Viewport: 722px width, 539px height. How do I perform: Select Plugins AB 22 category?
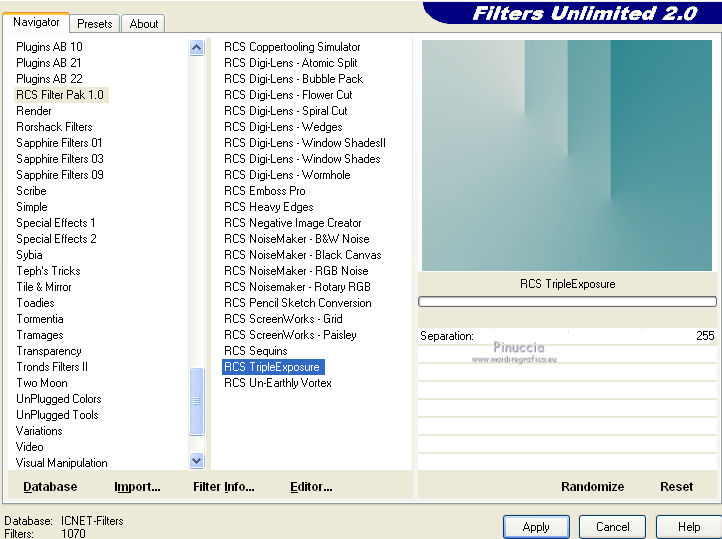pyautogui.click(x=49, y=79)
